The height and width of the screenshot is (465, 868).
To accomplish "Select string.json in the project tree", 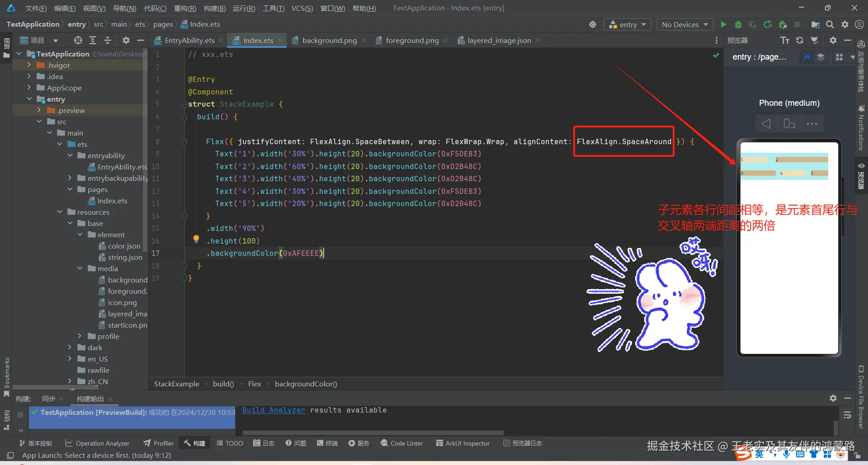I will 125,257.
